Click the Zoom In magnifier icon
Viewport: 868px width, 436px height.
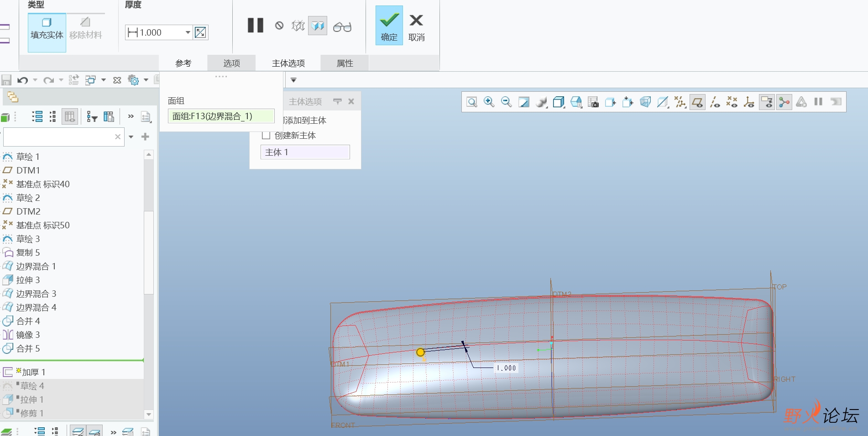coord(489,102)
